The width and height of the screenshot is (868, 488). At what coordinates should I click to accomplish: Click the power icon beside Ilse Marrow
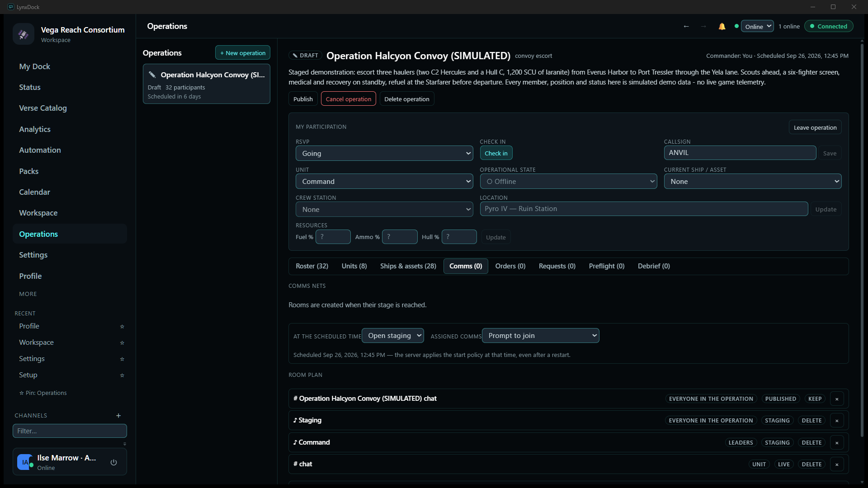pos(114,462)
